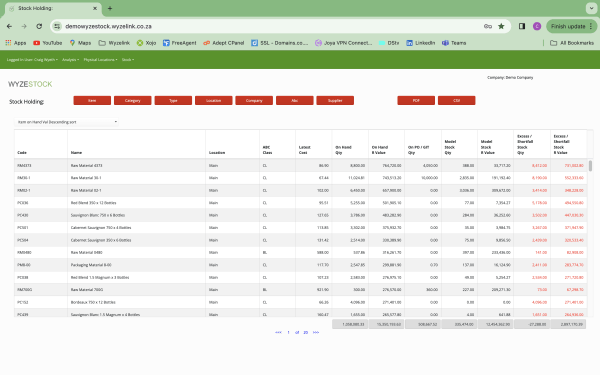Open the browser side panel icon
Viewport: 600px width, 375px height.
(522, 26)
